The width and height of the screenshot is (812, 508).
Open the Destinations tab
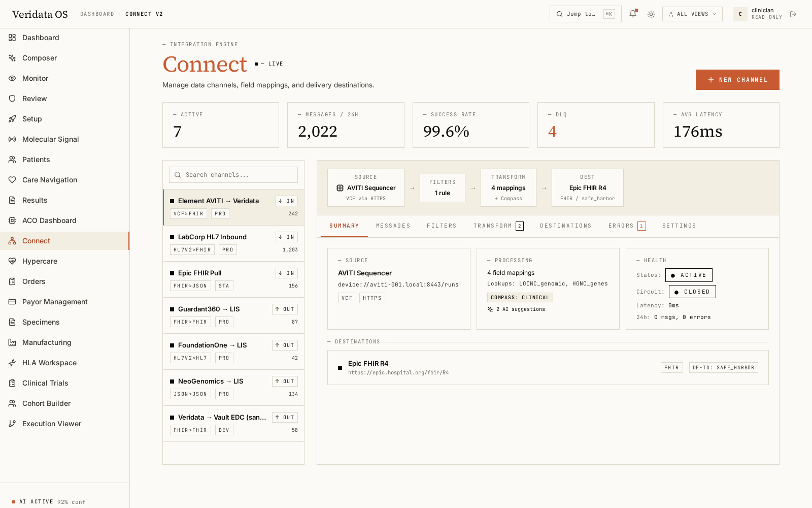pyautogui.click(x=566, y=226)
